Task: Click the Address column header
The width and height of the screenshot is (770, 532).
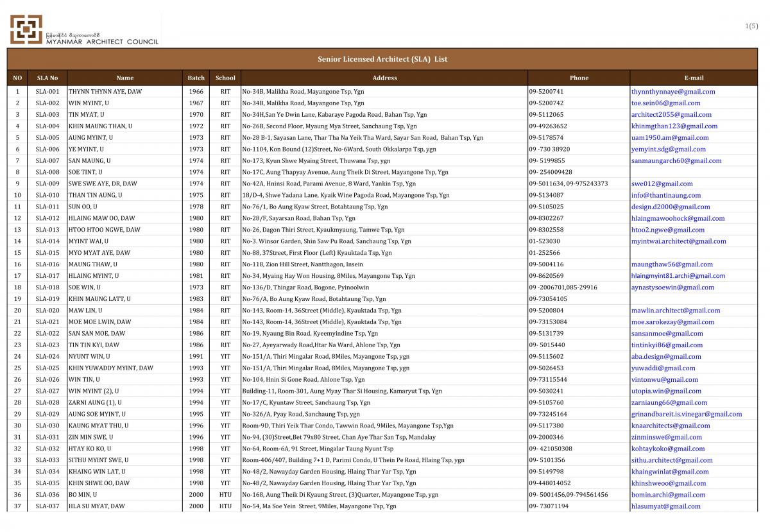Action: (384, 78)
